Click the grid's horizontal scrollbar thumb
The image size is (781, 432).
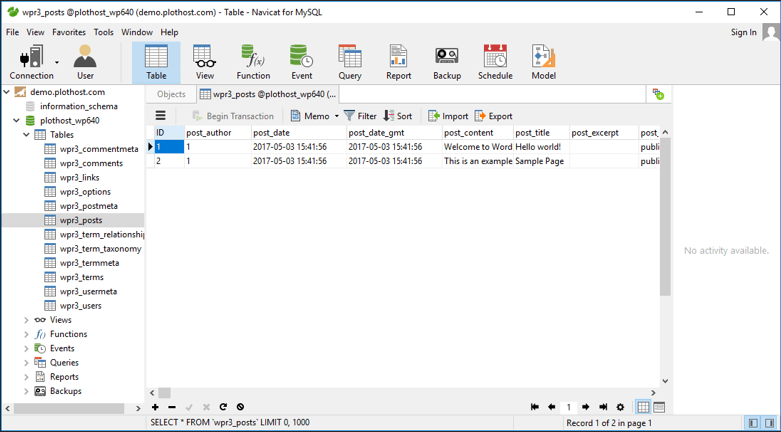click(x=164, y=393)
